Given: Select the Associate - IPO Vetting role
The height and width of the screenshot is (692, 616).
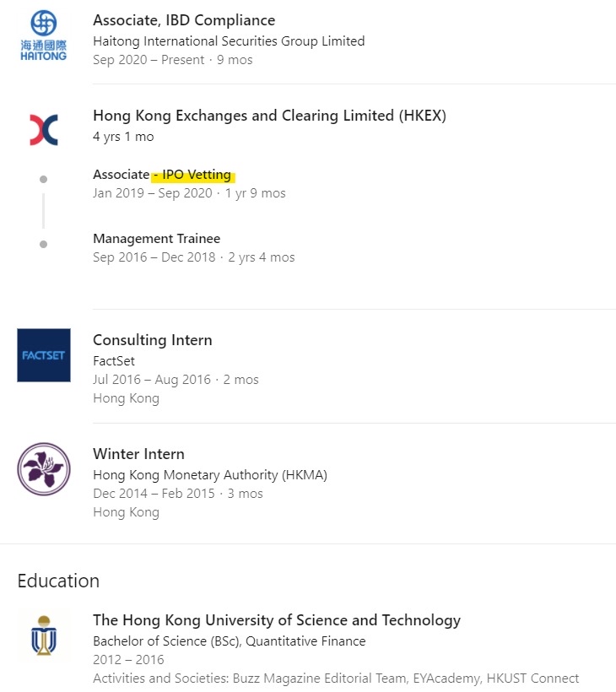Looking at the screenshot, I should point(162,175).
